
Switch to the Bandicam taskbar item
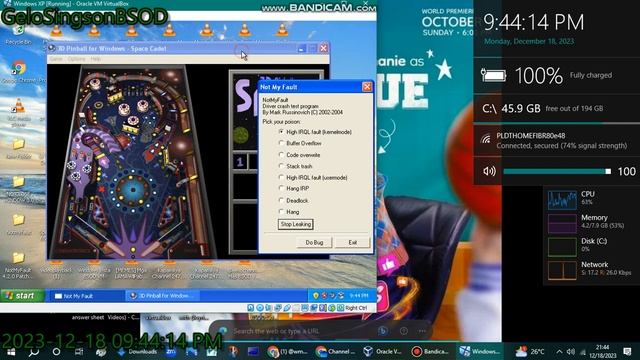click(x=430, y=351)
